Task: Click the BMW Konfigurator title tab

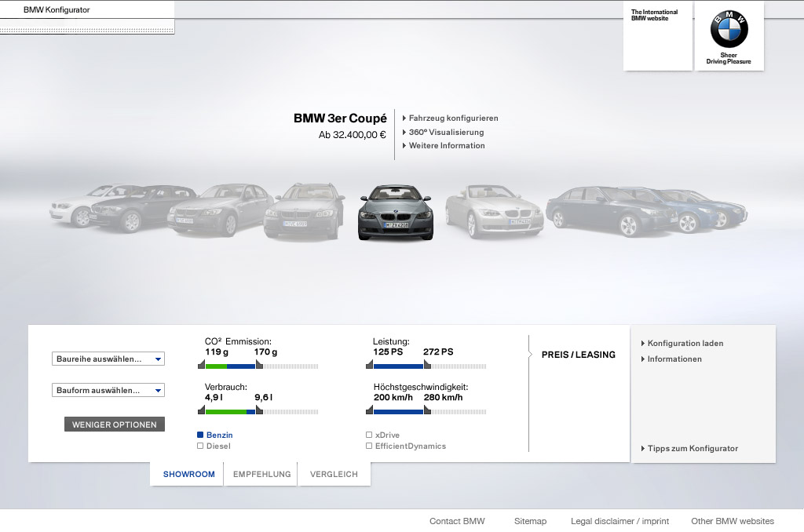Action: 57,9
